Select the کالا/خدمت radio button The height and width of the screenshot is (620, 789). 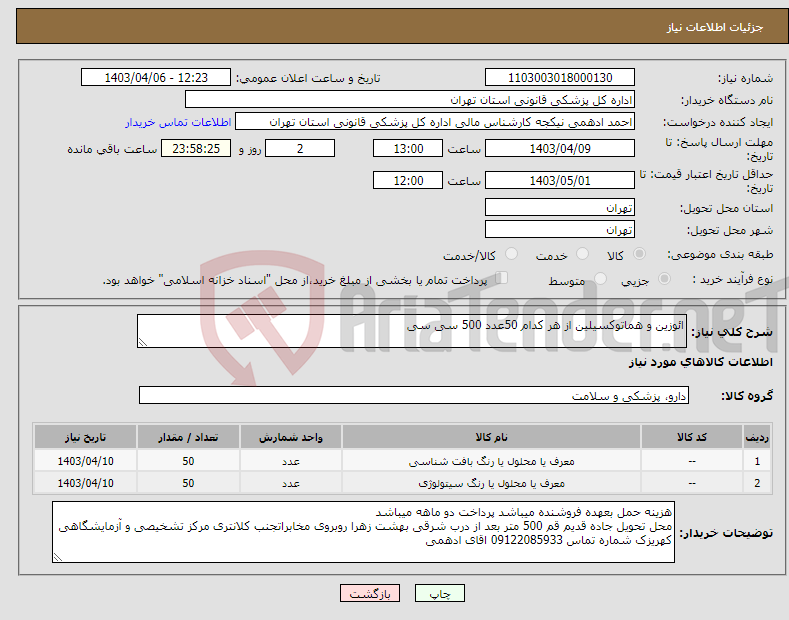tap(511, 254)
